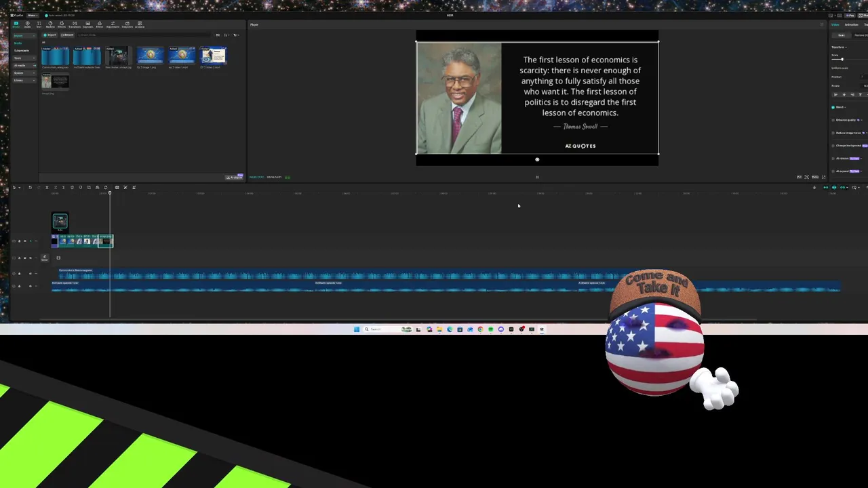Select the overlay clip above main track
The height and width of the screenshot is (488, 868).
click(60, 221)
